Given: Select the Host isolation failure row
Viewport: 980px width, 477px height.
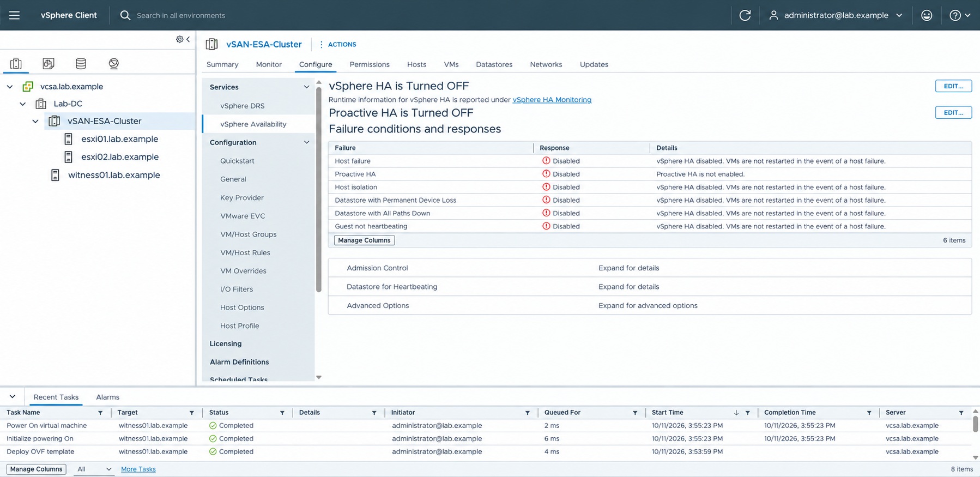Looking at the screenshot, I should click(650, 187).
